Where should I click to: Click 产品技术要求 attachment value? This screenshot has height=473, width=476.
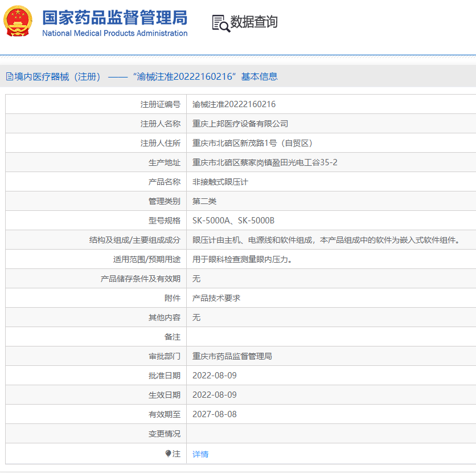(216, 298)
